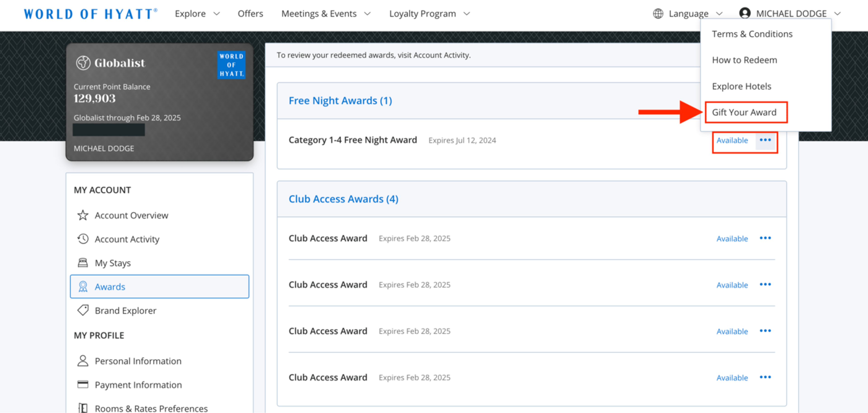This screenshot has width=868, height=413.
Task: Expand the Meetings & Events chevron
Action: pos(368,14)
